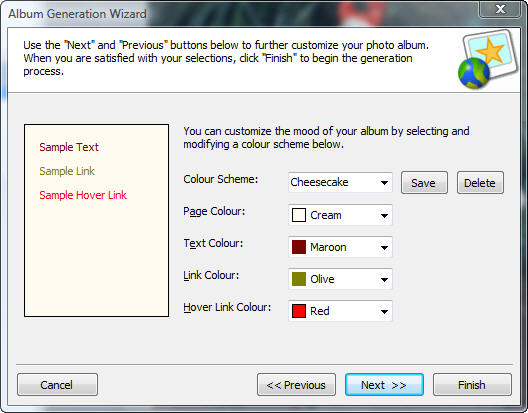Click the Sample Hover Link preview text
This screenshot has width=528, height=413.
83,195
